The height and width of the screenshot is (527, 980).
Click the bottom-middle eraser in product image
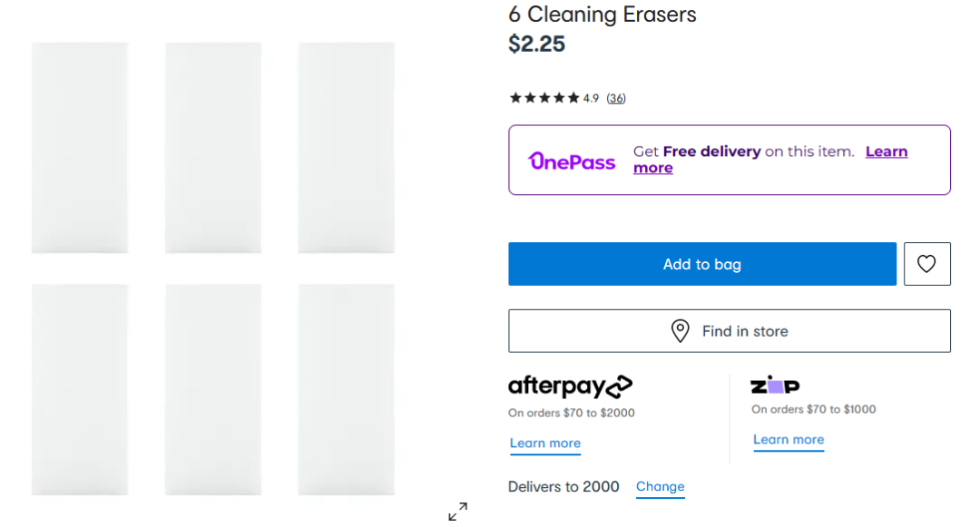pos(213,389)
